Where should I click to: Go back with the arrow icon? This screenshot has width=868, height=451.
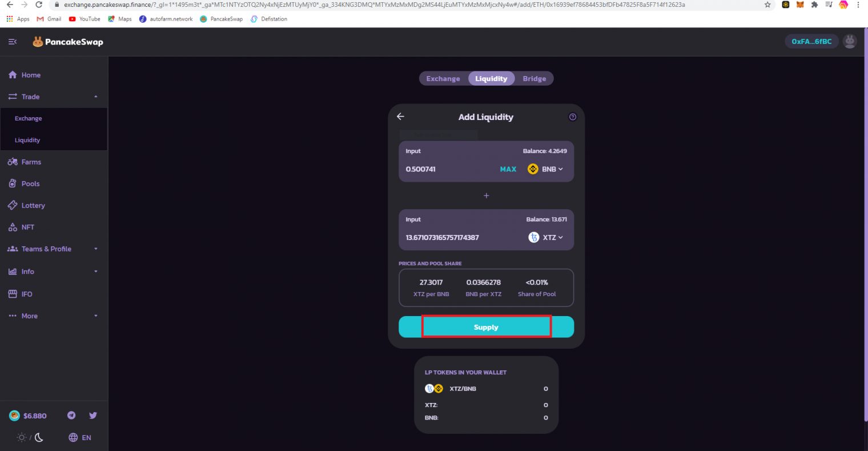click(x=400, y=116)
